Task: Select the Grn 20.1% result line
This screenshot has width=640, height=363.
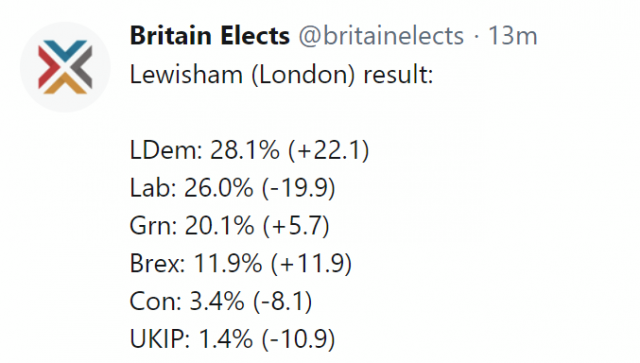Action: [229, 225]
